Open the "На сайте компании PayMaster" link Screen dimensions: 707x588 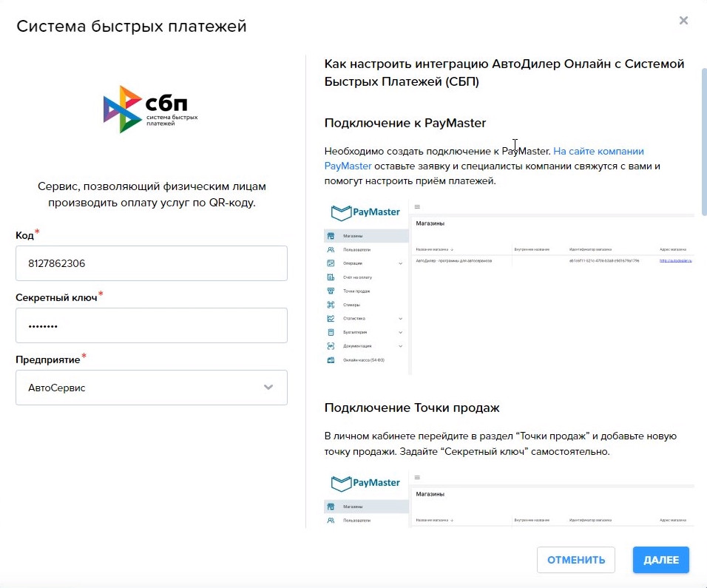point(598,152)
